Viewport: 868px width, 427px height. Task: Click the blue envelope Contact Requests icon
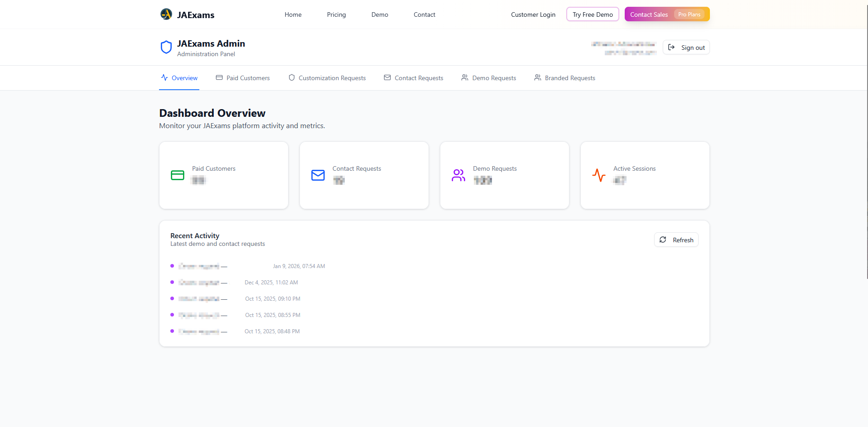coord(318,175)
